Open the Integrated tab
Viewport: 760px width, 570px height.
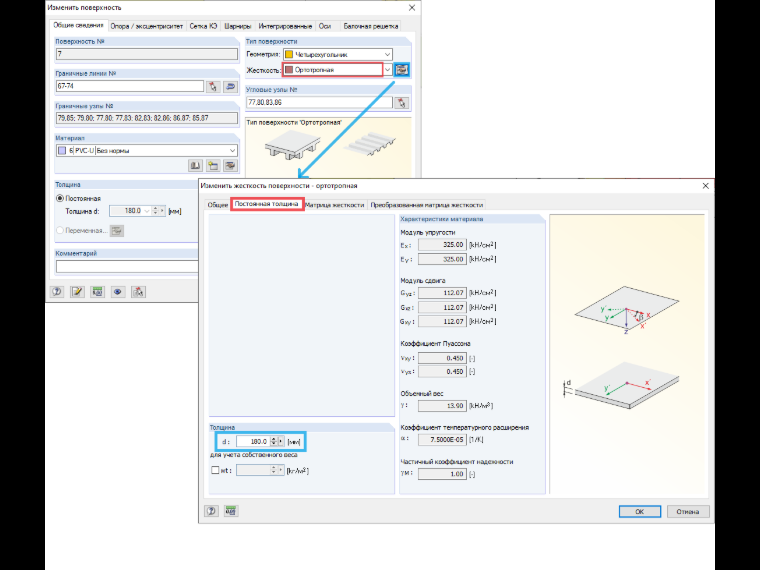[285, 26]
